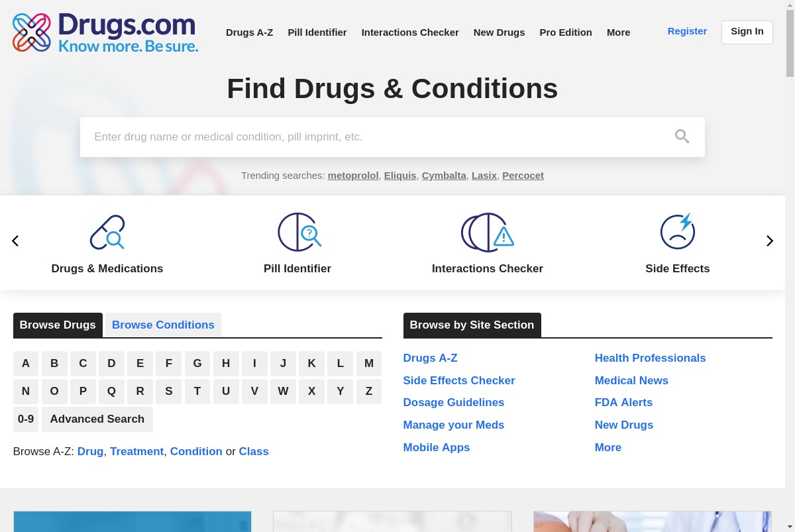
Task: Click the Class link in Browse A-Z
Action: (254, 452)
